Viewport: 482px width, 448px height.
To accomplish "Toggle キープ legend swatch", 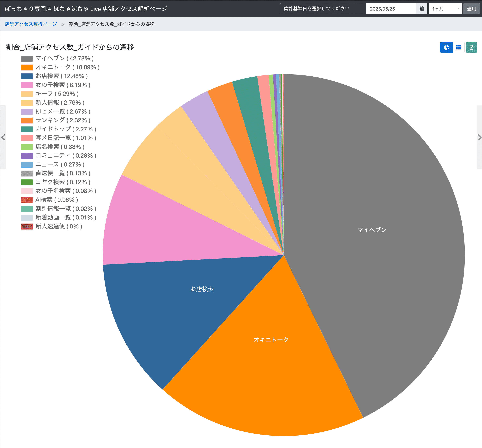I will click(27, 94).
